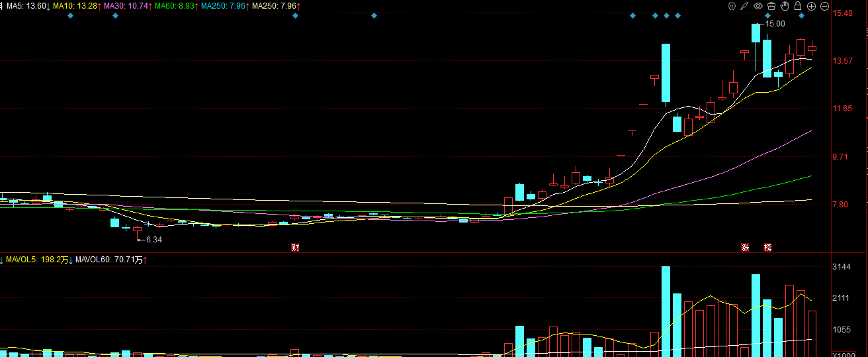Toggle the chart lock icon

(798, 6)
